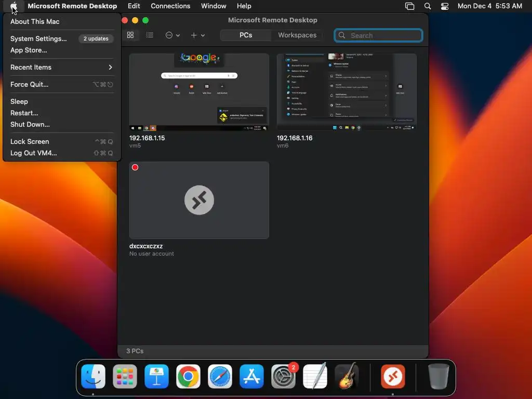Open Finder from the Dock

coord(93,376)
